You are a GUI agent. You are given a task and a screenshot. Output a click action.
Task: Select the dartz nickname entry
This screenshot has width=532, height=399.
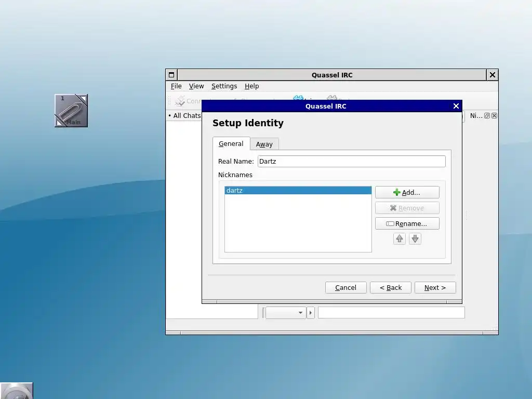[x=298, y=190]
